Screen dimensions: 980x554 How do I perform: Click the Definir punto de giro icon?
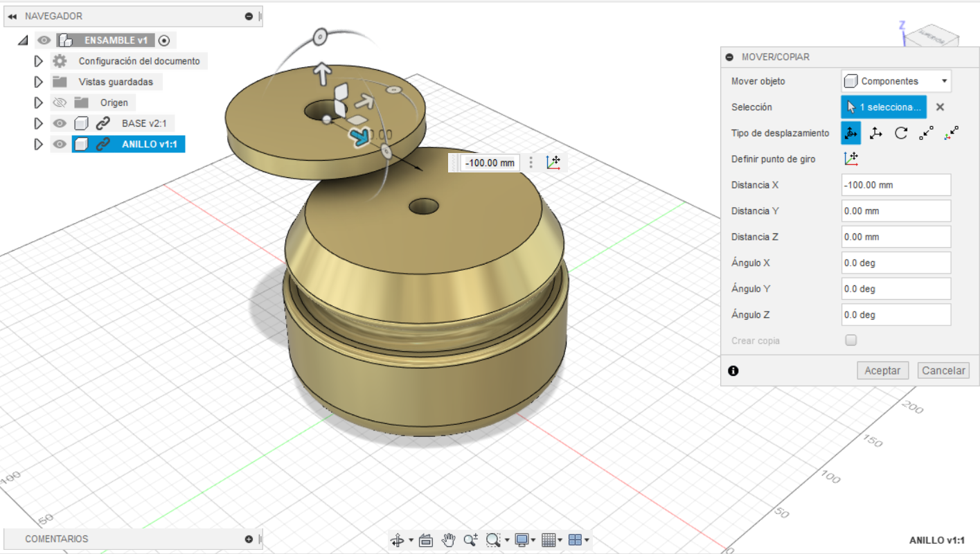851,159
